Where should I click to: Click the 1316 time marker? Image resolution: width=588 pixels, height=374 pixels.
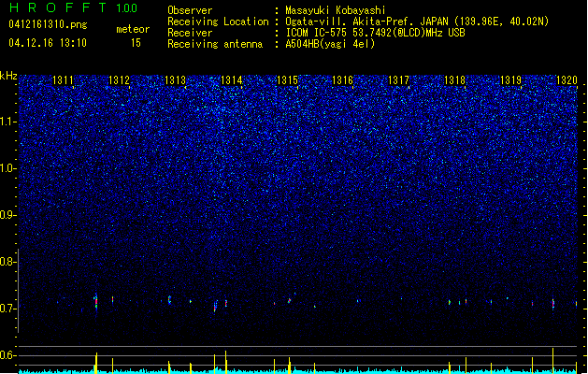click(x=343, y=79)
